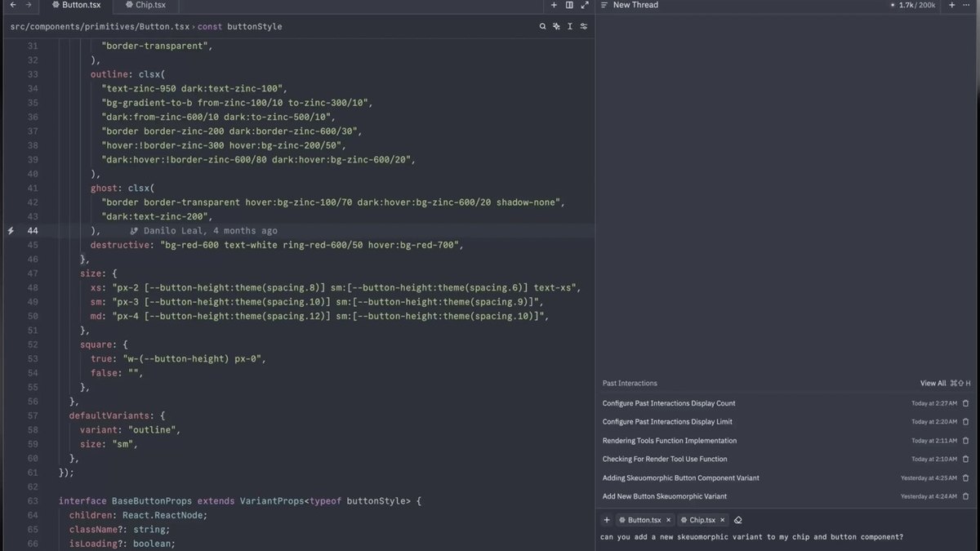Delete the thread from Today at 2:11 AM
The image size is (980, 551).
965,441
